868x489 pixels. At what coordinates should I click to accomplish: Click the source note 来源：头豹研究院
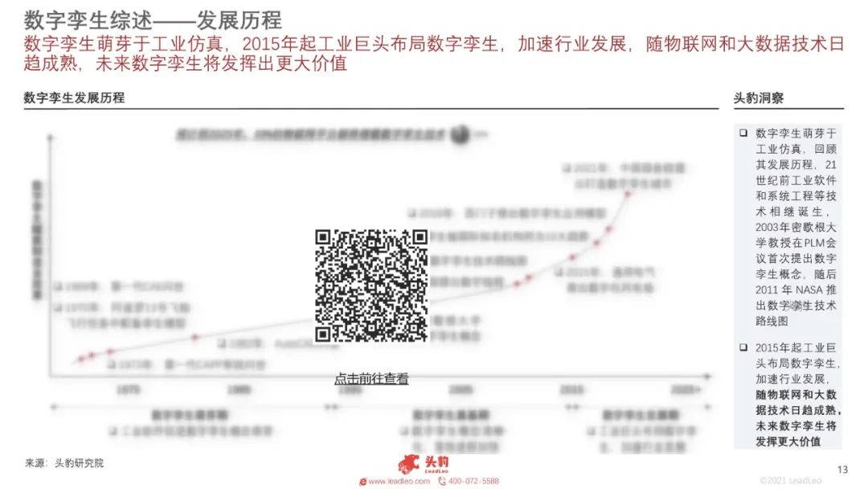[64, 463]
